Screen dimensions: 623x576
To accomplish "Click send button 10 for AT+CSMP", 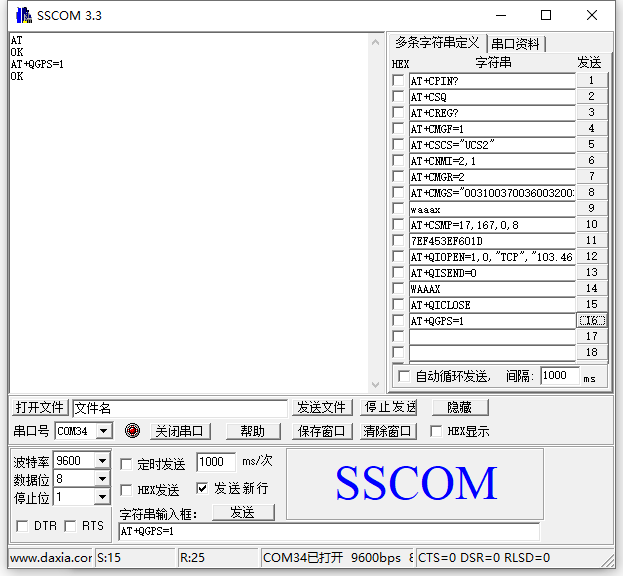I will pyautogui.click(x=591, y=224).
